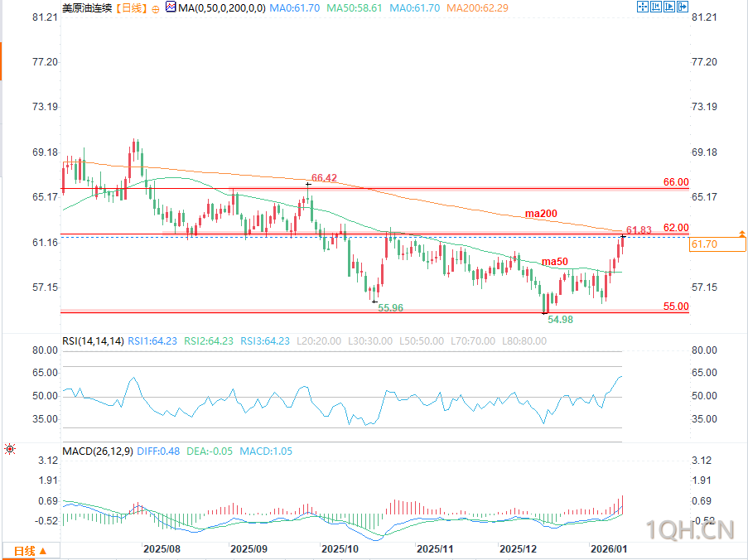Click the L50:50.00 level label
Viewport: 748px width, 560px height.
422,341
